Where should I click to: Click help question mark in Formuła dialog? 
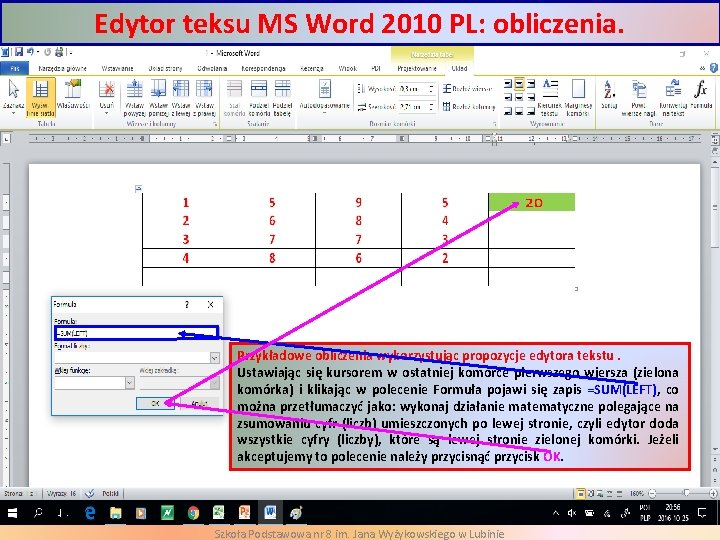[x=187, y=304]
